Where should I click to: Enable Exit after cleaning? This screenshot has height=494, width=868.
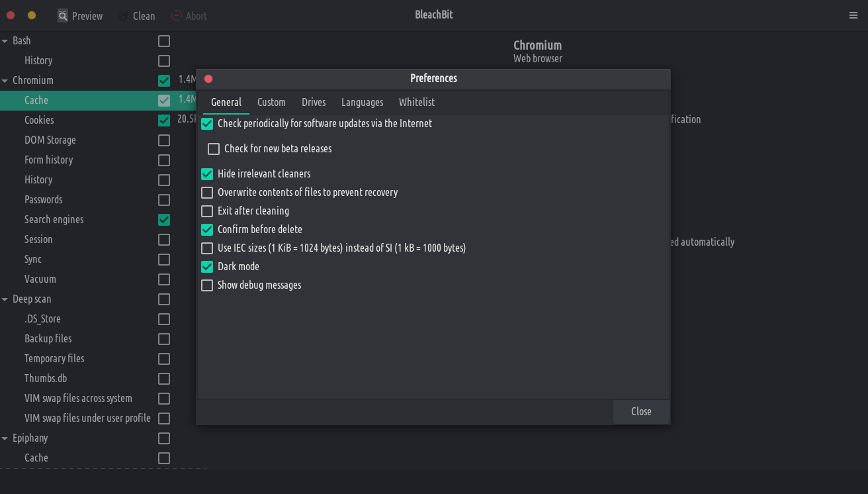pos(207,211)
